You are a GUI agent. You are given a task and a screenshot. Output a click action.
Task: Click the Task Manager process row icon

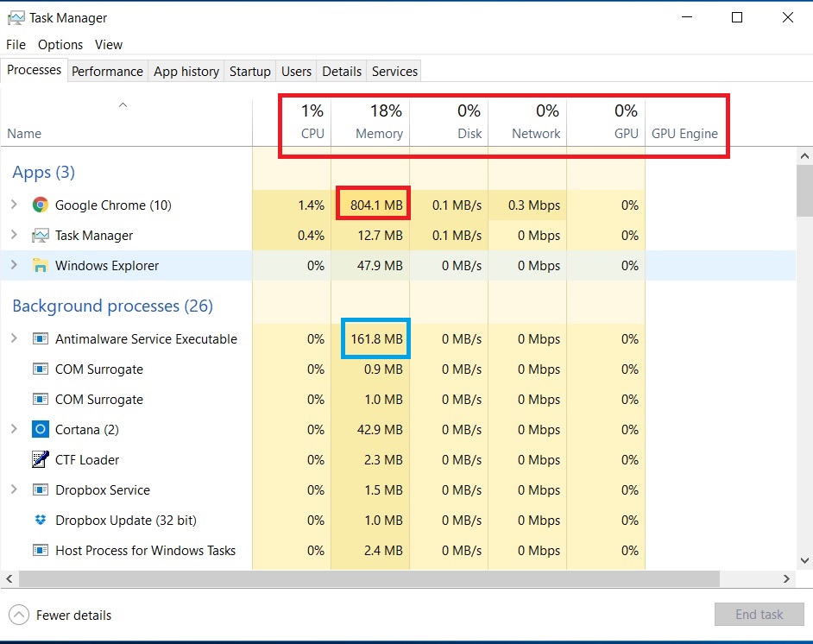(40, 236)
